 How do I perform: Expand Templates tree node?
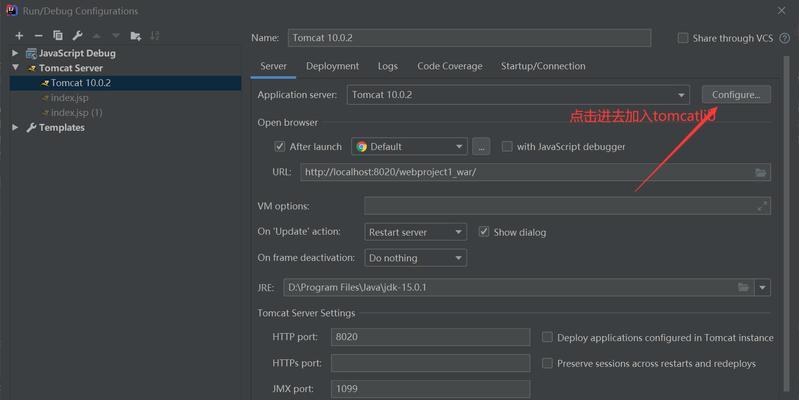15,127
